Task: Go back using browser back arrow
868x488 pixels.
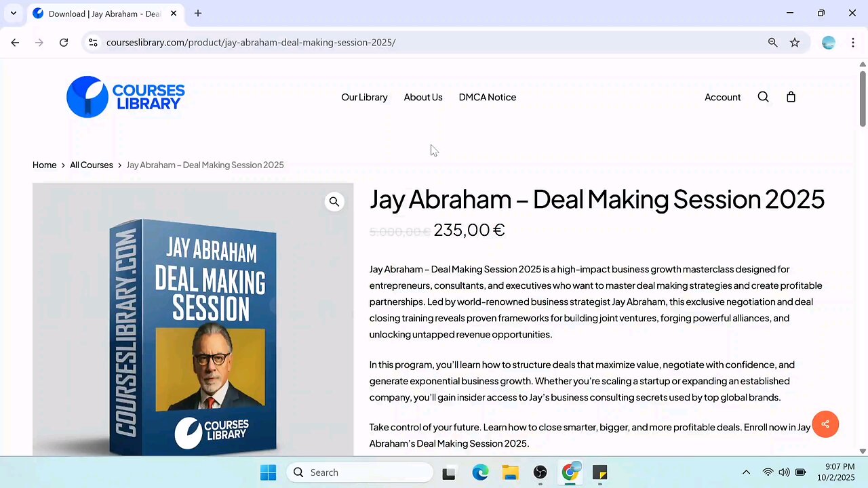Action: 15,42
